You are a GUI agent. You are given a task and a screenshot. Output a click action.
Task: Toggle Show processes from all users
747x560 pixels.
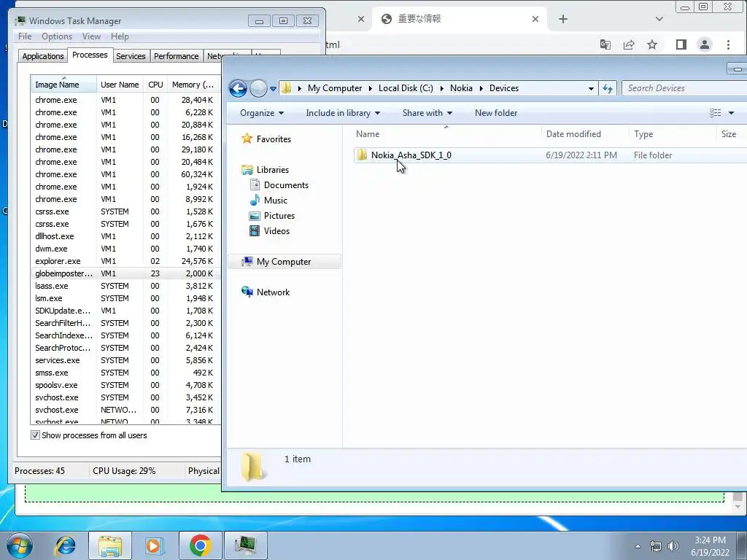click(35, 435)
